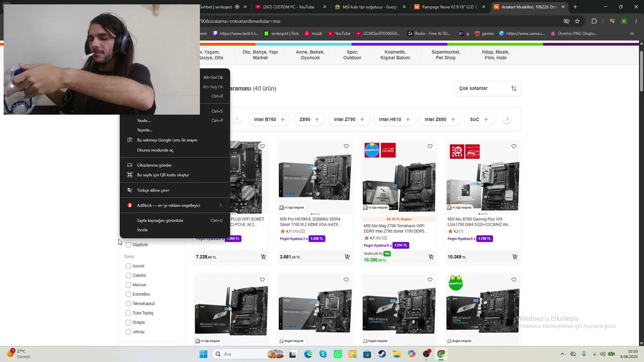The height and width of the screenshot is (362, 644).
Task: Check the Asrock brand filter
Action: [x=128, y=266]
